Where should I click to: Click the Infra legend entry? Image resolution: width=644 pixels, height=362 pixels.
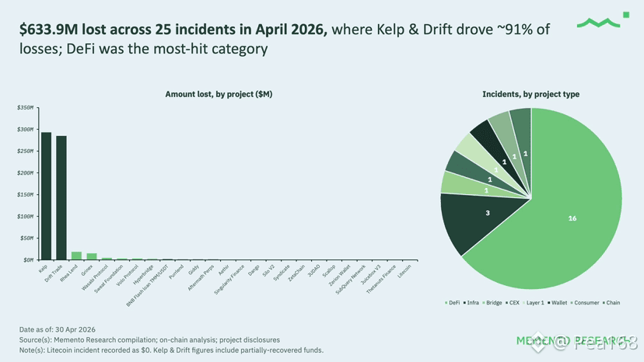tap(471, 303)
